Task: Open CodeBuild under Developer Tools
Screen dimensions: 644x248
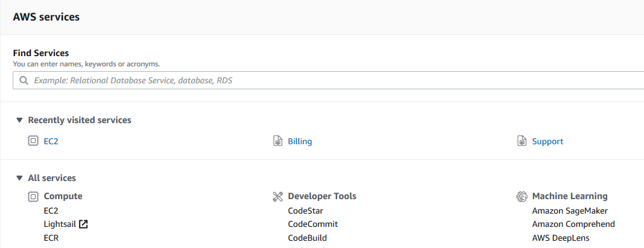Action: [x=308, y=238]
